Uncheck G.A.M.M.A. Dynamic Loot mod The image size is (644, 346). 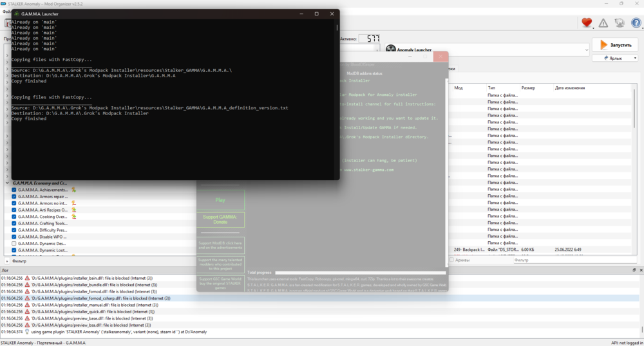click(x=14, y=250)
